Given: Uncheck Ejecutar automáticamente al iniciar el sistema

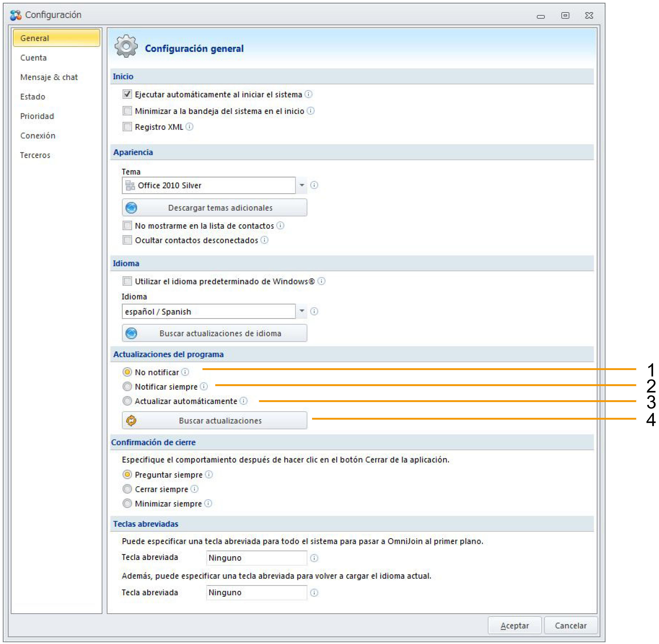Looking at the screenshot, I should [127, 94].
